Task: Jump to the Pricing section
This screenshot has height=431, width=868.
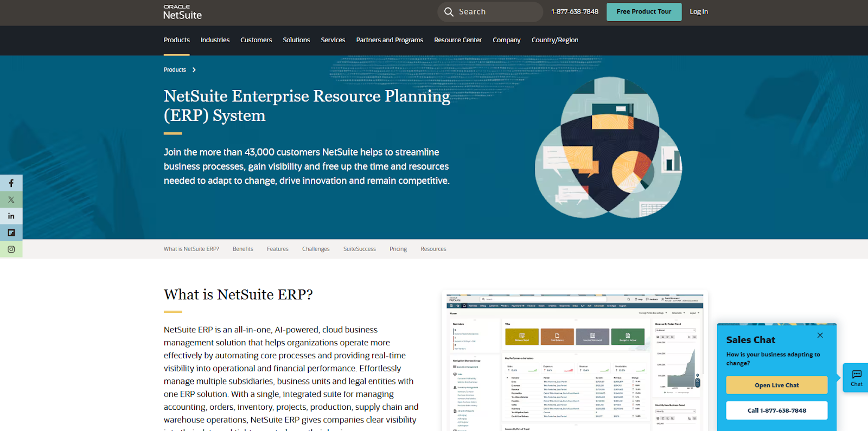Action: (x=398, y=249)
